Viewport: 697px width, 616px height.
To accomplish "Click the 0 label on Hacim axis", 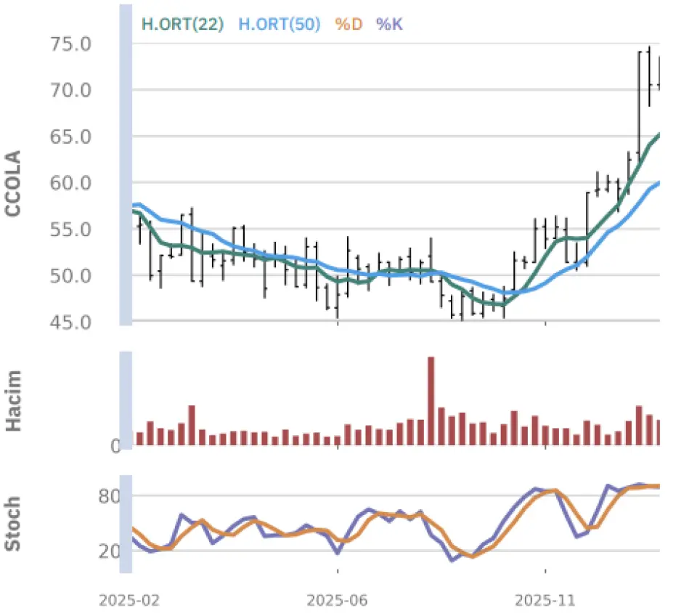I will tap(115, 446).
